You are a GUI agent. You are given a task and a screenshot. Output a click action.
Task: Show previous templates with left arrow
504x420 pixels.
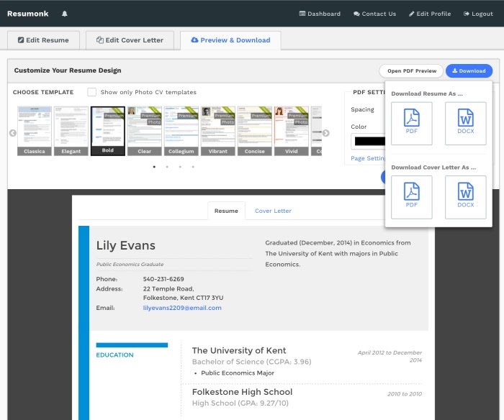click(13, 133)
